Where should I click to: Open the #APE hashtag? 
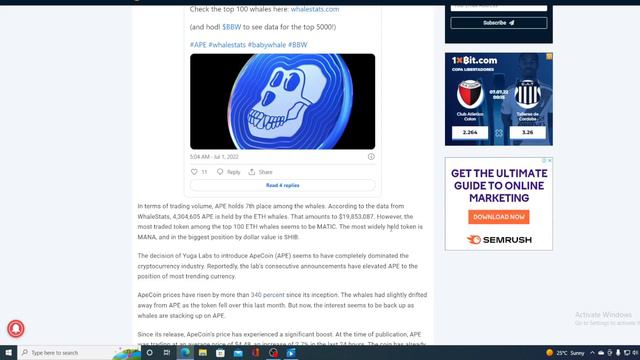click(198, 45)
